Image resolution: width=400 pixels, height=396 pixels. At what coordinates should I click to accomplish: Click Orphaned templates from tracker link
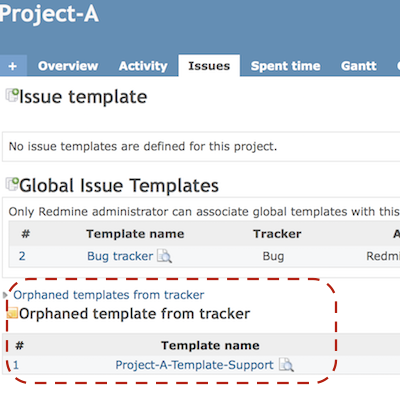(x=109, y=295)
